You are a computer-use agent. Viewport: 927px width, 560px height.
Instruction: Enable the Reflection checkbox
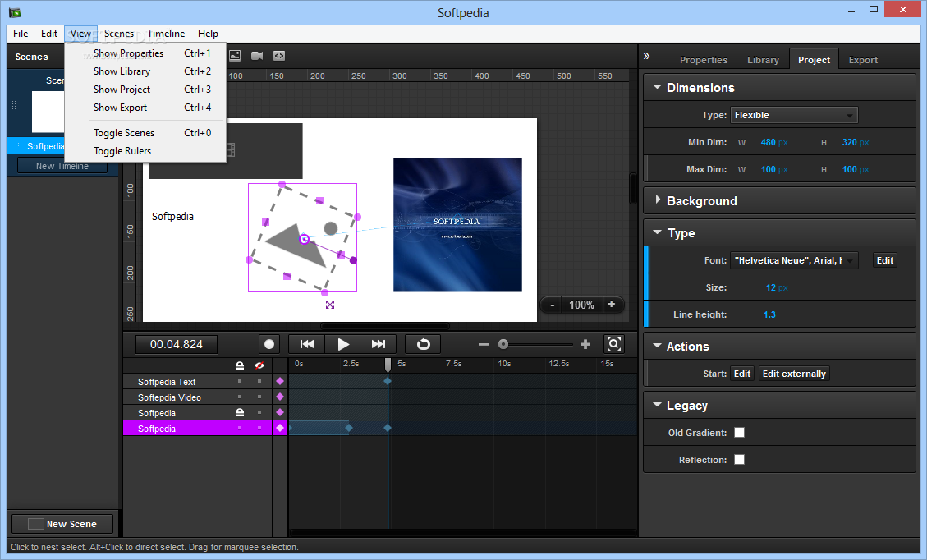pos(739,460)
